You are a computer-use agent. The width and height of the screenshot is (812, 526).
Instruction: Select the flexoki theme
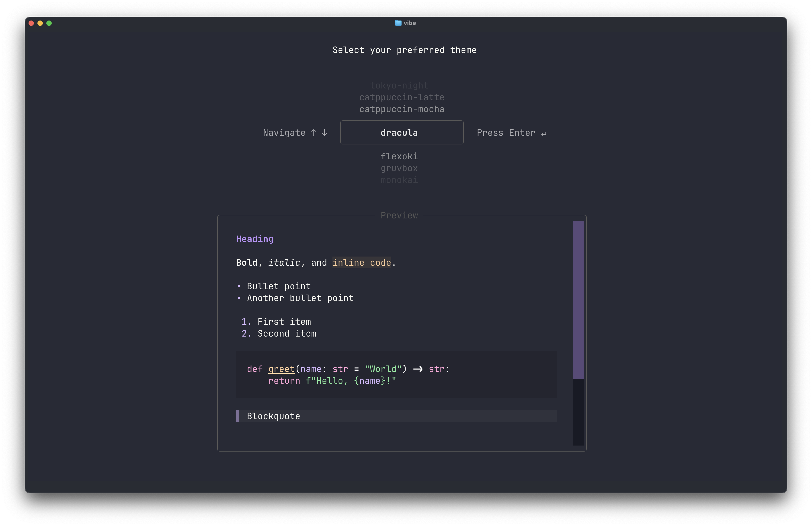tap(399, 156)
